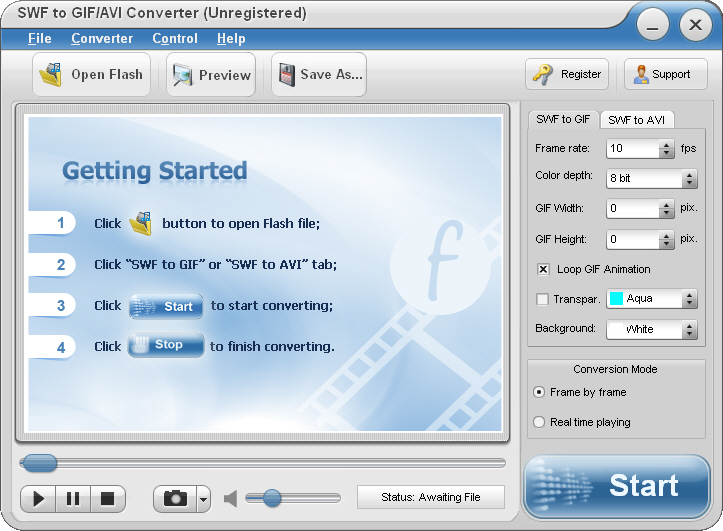The image size is (723, 531).
Task: Click the Start button in Getting Started
Action: point(166,307)
